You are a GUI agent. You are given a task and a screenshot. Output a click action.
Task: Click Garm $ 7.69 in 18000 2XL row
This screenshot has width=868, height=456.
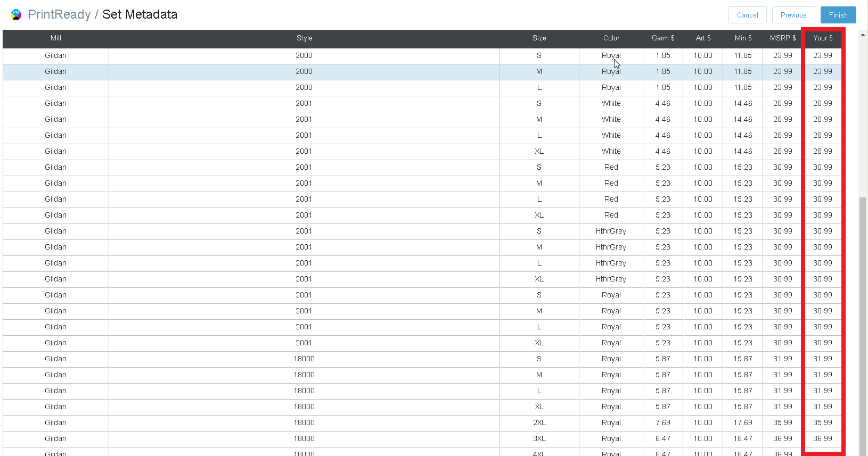663,422
